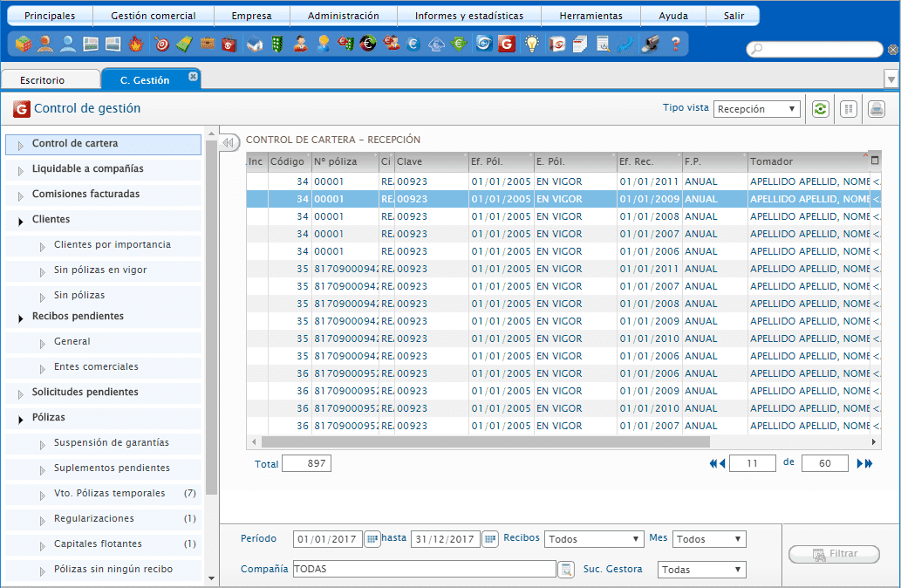901x588 pixels.
Task: Click the columns layout icon beside refresh
Action: (x=849, y=109)
